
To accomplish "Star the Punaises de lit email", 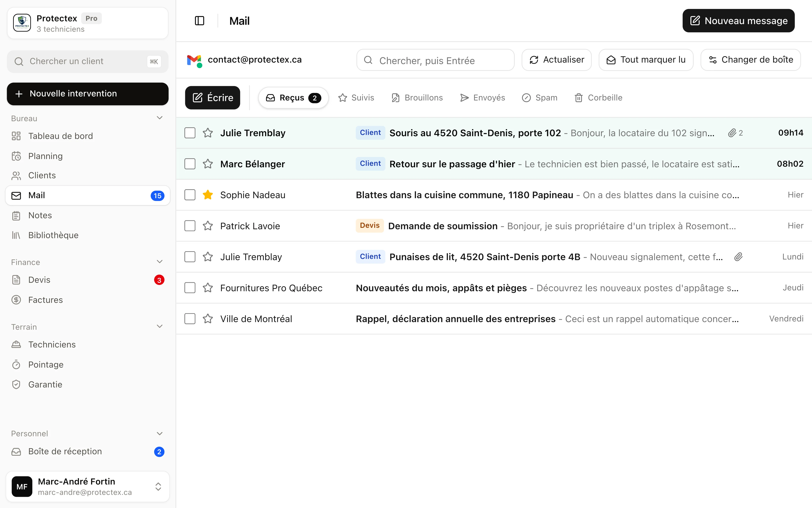I will (x=208, y=257).
